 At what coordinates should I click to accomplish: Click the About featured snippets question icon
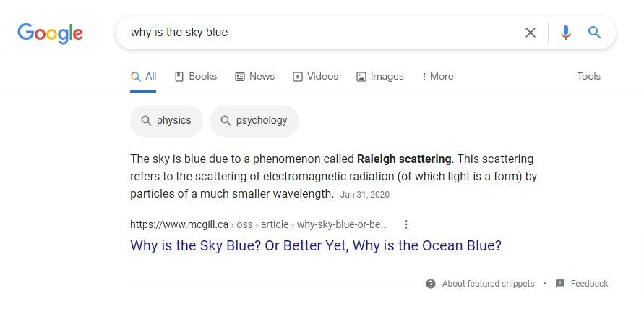tap(431, 284)
